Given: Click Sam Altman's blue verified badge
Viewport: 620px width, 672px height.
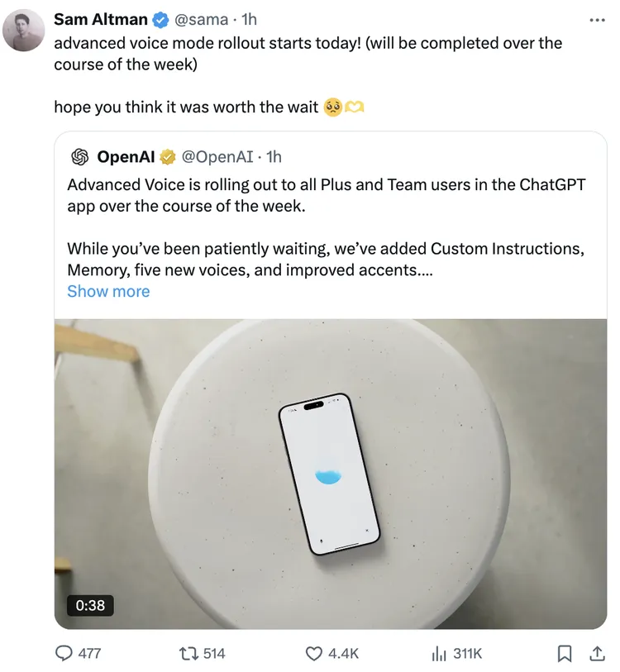Looking at the screenshot, I should [162, 20].
